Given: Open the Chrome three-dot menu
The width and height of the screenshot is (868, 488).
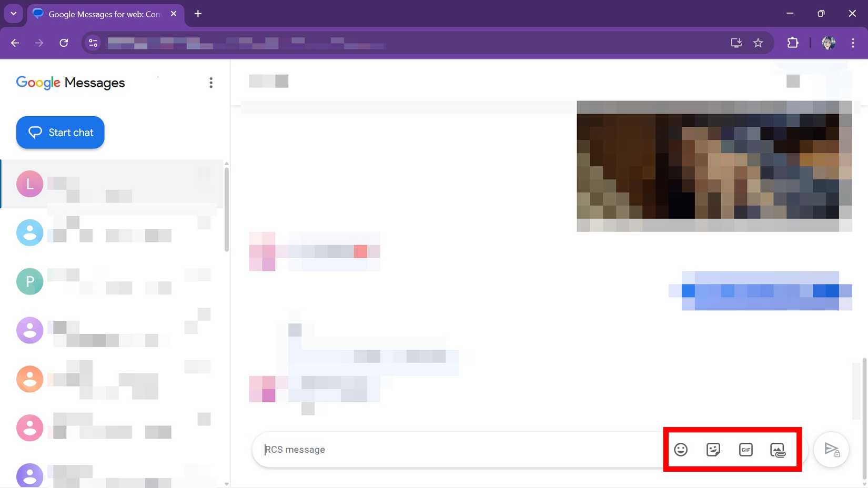Looking at the screenshot, I should (x=853, y=43).
